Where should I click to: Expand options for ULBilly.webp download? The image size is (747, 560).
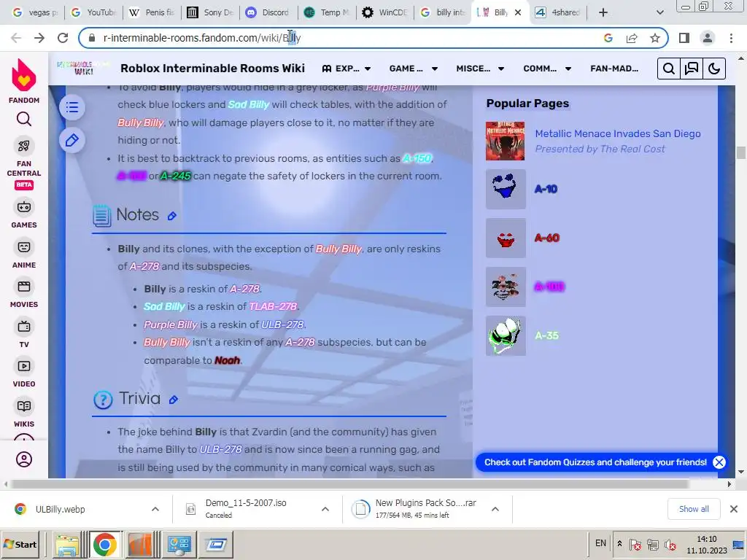tap(155, 509)
